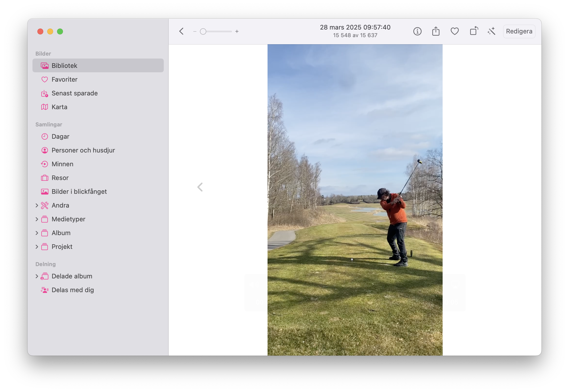Open Bilder i blickfånget
This screenshot has width=569, height=392.
point(98,192)
